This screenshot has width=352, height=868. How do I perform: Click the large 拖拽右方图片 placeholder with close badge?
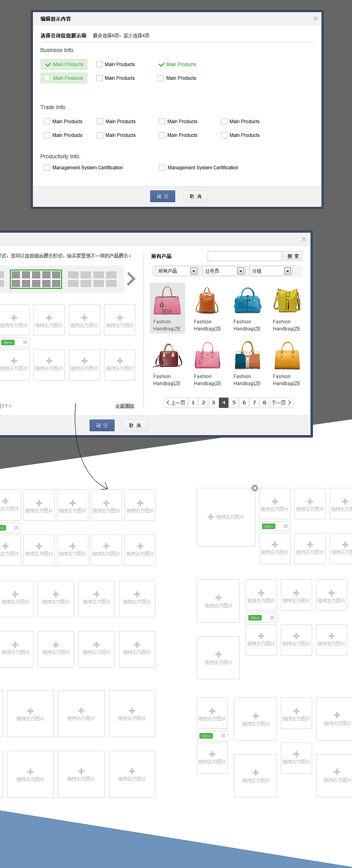click(x=226, y=517)
